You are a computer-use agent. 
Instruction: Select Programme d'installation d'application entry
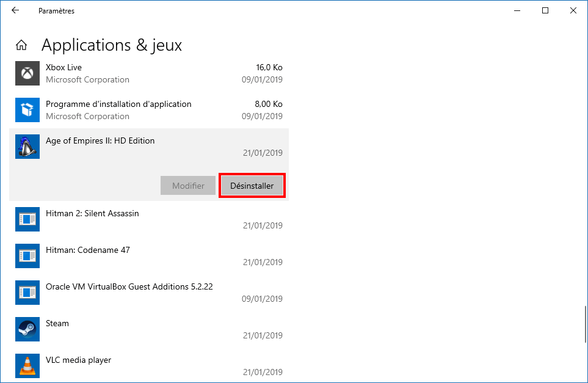(x=118, y=104)
